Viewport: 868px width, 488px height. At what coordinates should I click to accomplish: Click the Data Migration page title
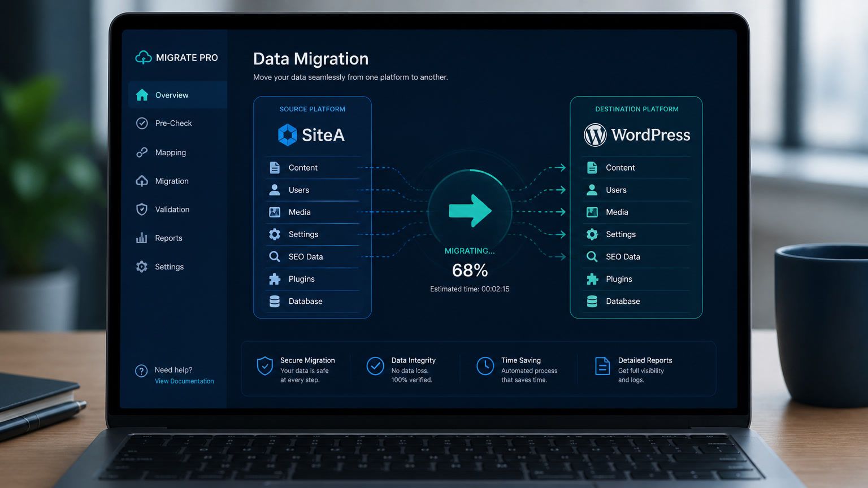[311, 59]
